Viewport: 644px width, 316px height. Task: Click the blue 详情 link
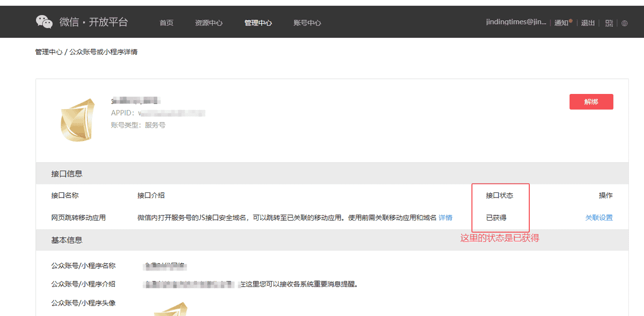pyautogui.click(x=445, y=218)
